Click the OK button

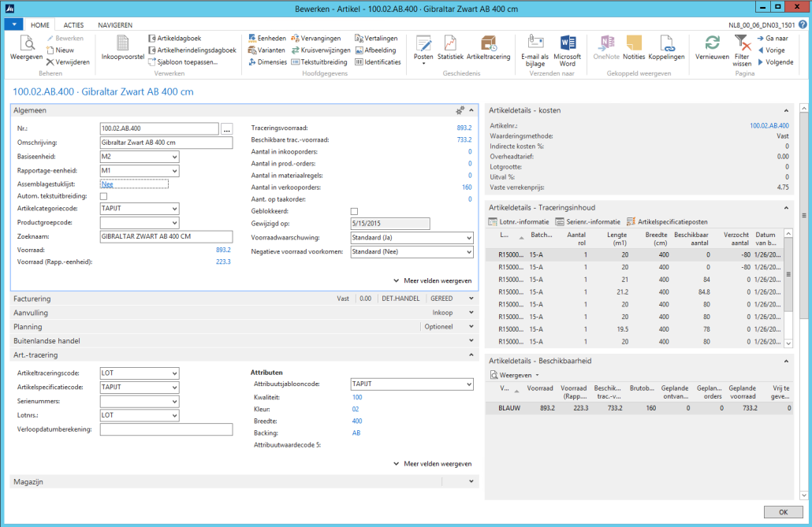click(x=783, y=512)
